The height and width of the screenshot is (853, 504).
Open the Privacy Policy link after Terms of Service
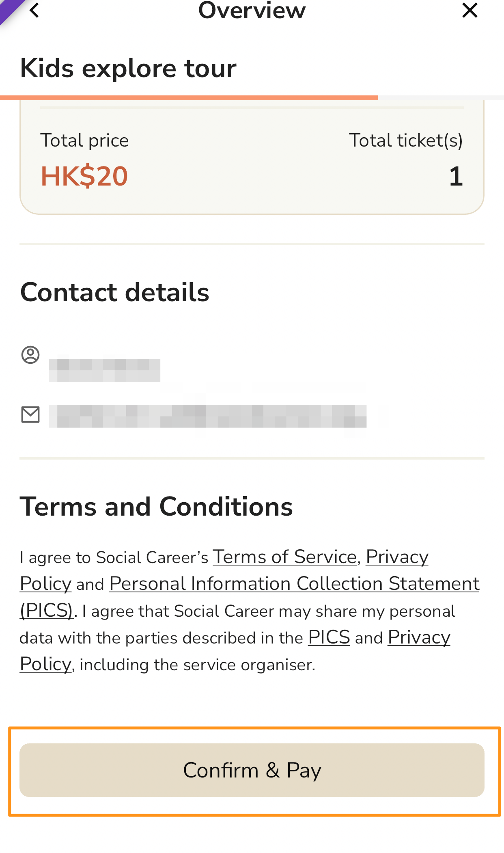224,570
